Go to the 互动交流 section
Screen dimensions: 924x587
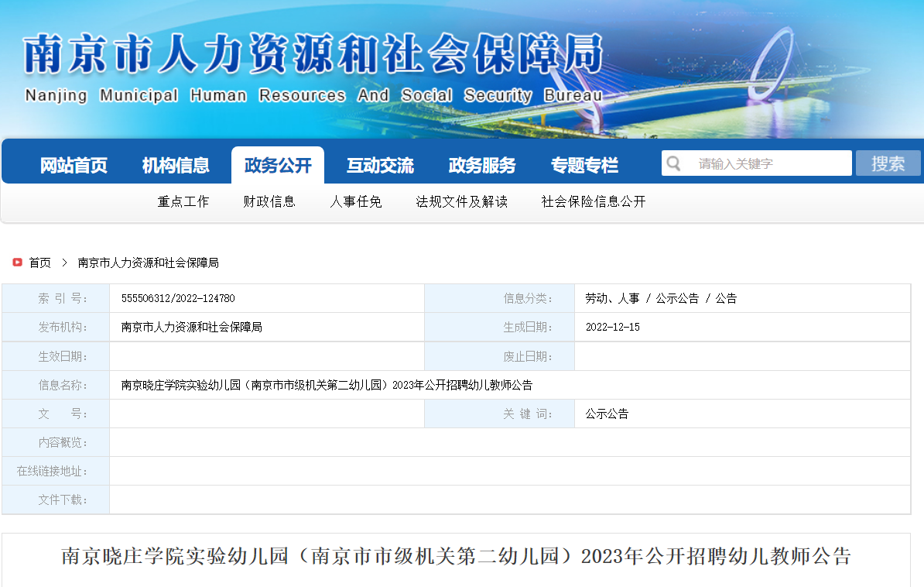tap(380, 165)
